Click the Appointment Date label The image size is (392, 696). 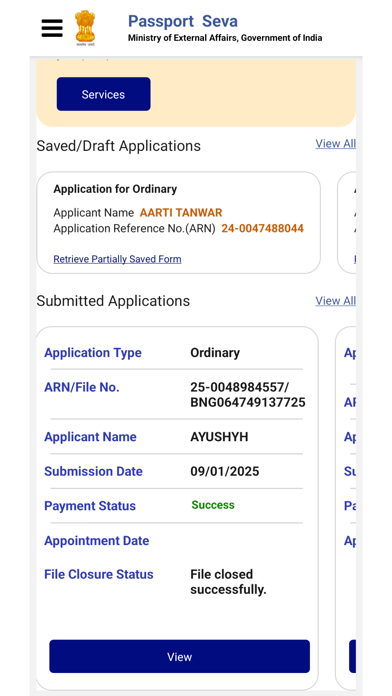(x=97, y=541)
